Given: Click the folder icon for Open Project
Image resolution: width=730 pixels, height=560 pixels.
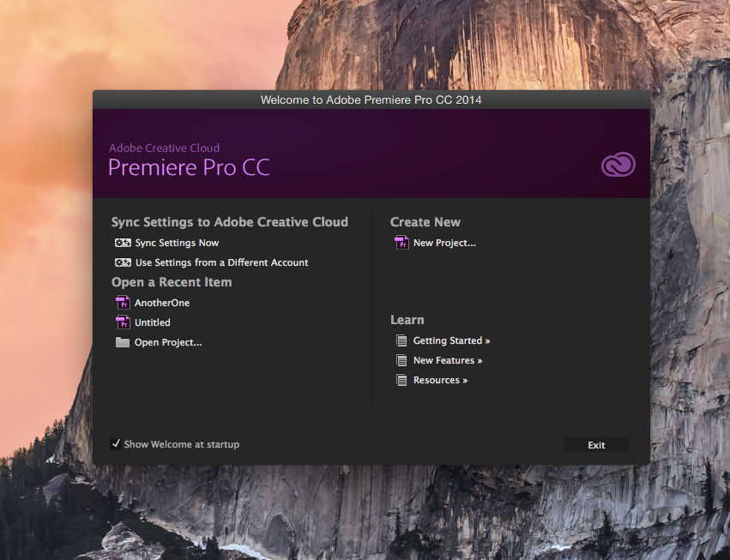Looking at the screenshot, I should [123, 342].
